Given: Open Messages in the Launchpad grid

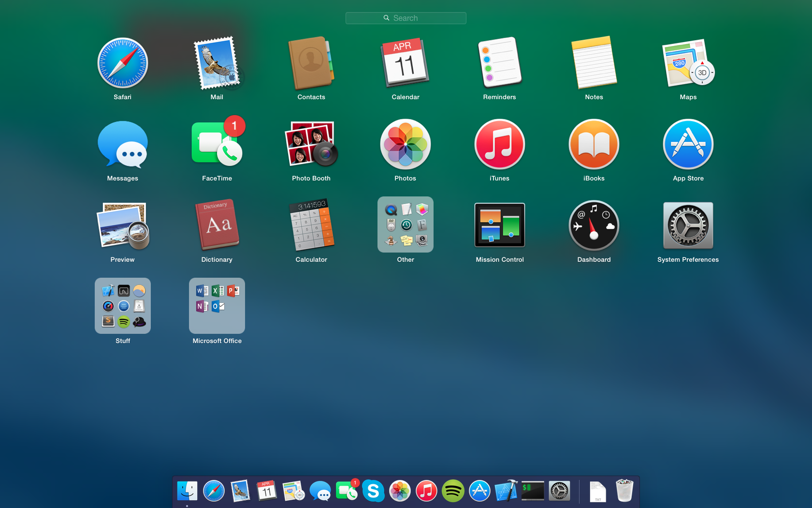Looking at the screenshot, I should tap(123, 144).
